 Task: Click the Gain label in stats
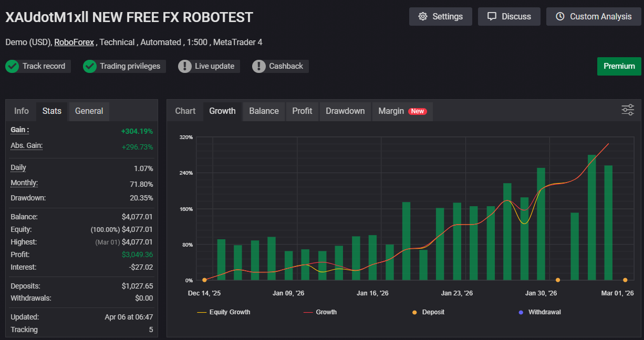tap(20, 130)
